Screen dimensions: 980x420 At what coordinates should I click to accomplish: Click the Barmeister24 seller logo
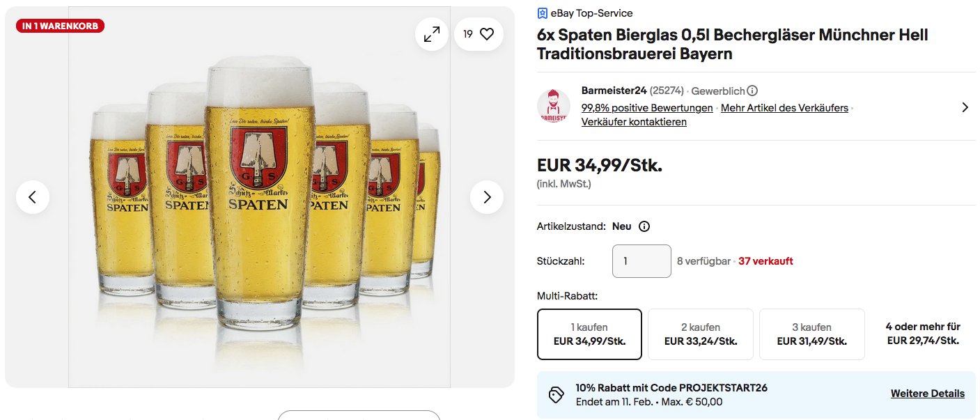(554, 106)
